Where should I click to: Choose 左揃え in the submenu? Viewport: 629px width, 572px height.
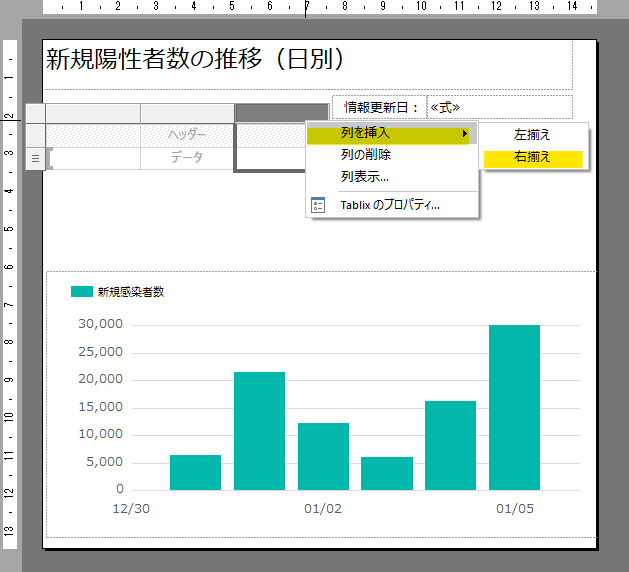click(x=532, y=134)
